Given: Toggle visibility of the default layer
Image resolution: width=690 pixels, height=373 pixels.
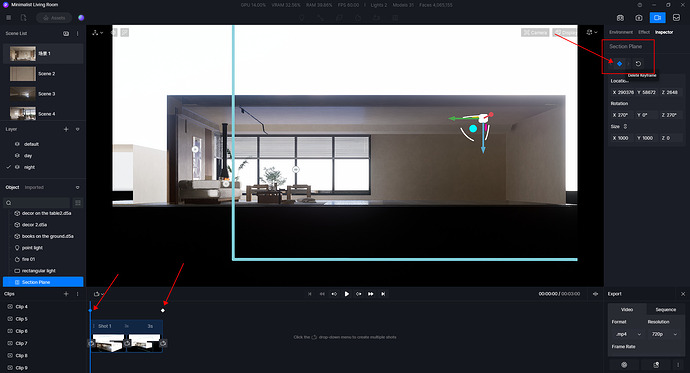Looking at the screenshot, I should point(17,144).
